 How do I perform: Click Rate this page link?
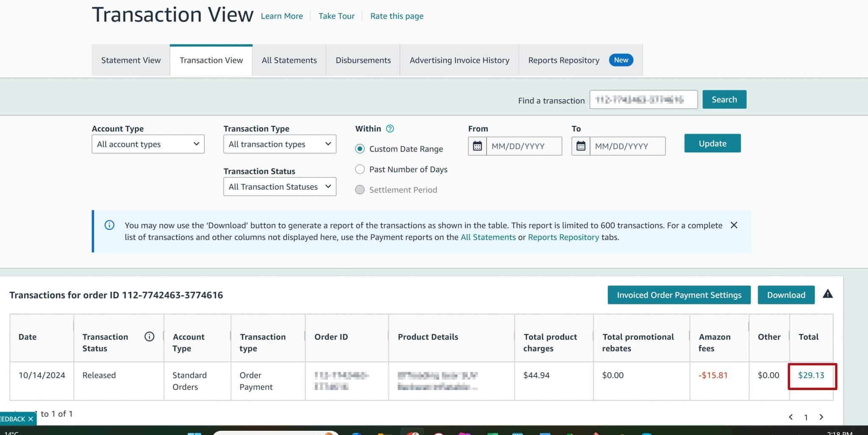coord(397,16)
